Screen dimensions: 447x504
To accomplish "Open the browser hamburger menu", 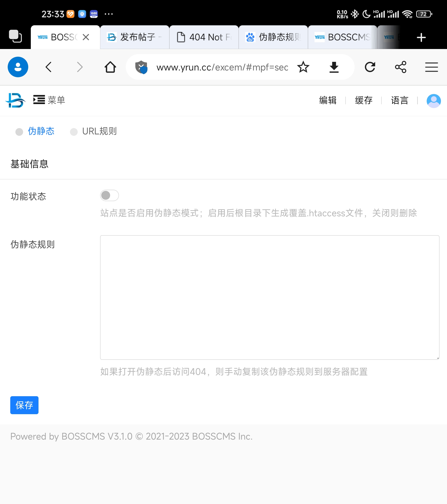I will [431, 67].
